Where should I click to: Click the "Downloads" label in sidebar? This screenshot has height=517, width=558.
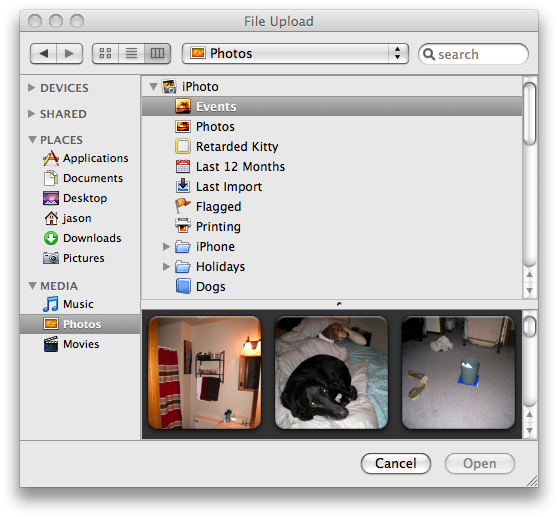92,238
